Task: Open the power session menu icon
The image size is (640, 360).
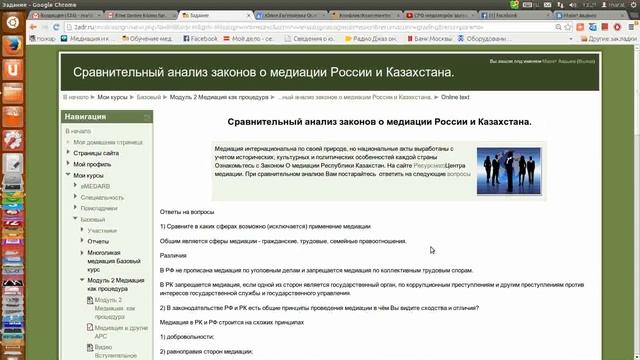Action: coord(633,4)
